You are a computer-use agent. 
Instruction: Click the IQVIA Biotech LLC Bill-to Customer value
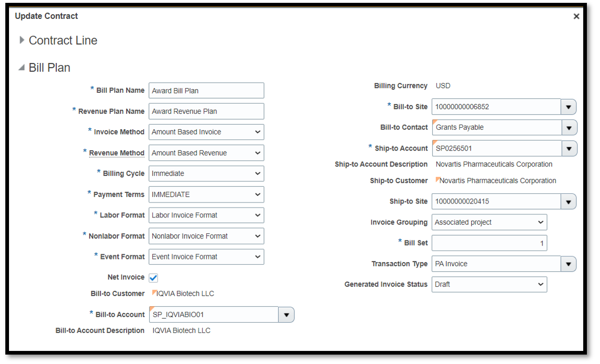pos(185,294)
